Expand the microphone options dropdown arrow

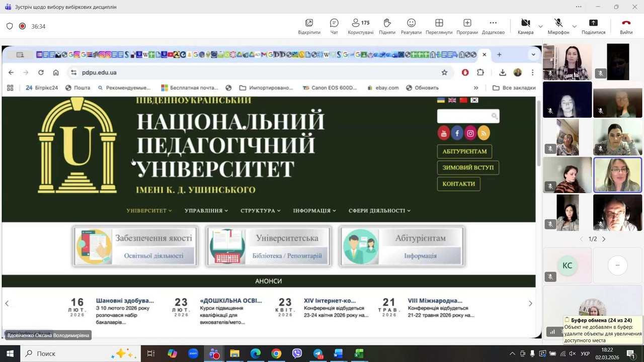574,26
